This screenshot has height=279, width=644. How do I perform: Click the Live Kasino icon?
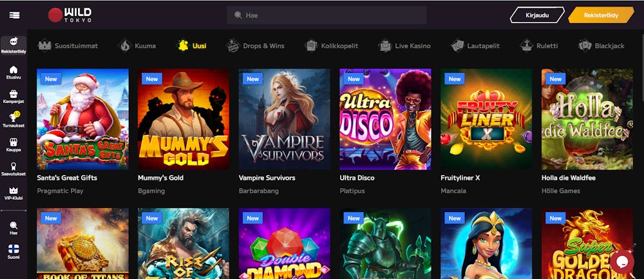click(385, 46)
